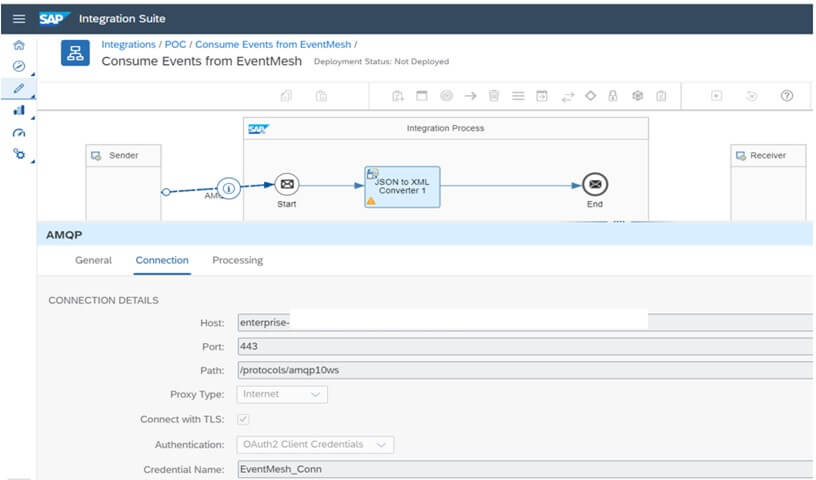
Task: Click into the Host input field
Action: tap(525, 322)
